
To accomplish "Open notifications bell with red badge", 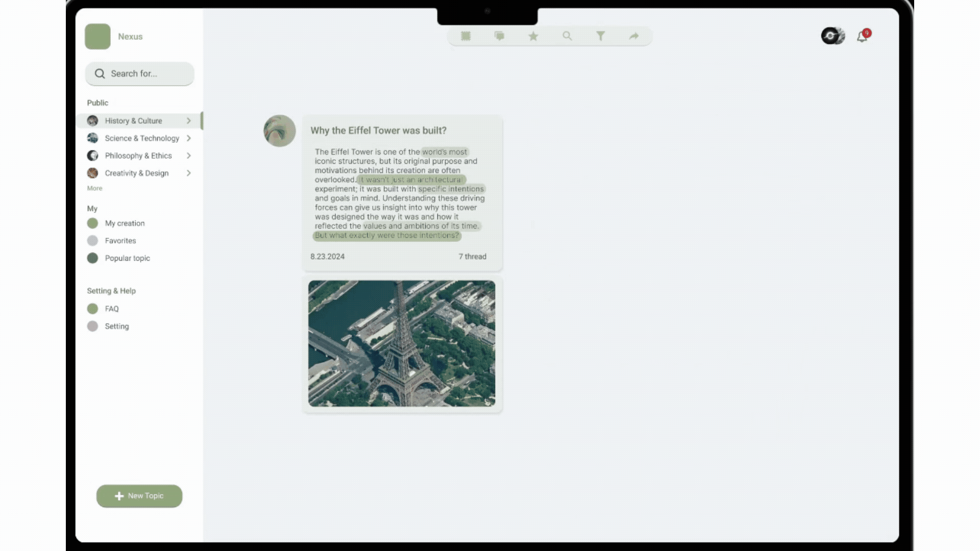I will (x=862, y=36).
